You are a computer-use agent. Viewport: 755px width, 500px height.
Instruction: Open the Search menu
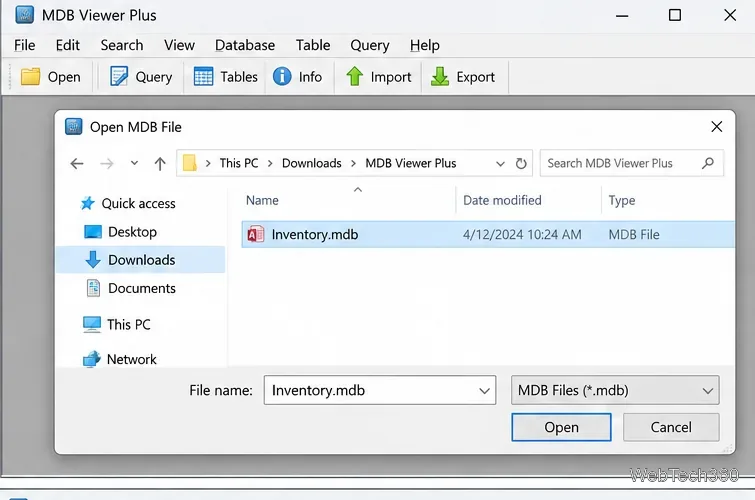tap(122, 45)
